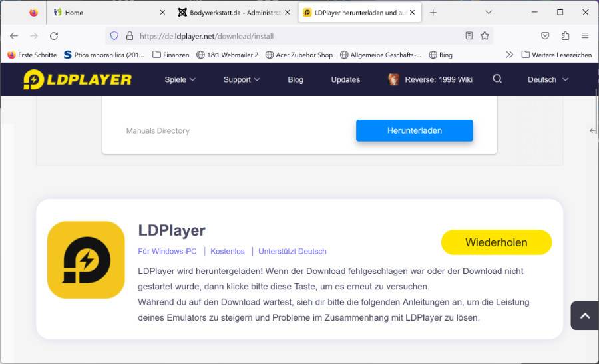The height and width of the screenshot is (364, 599).
Task: Click the sidebar collapse arrow at right edge
Action: (x=593, y=130)
